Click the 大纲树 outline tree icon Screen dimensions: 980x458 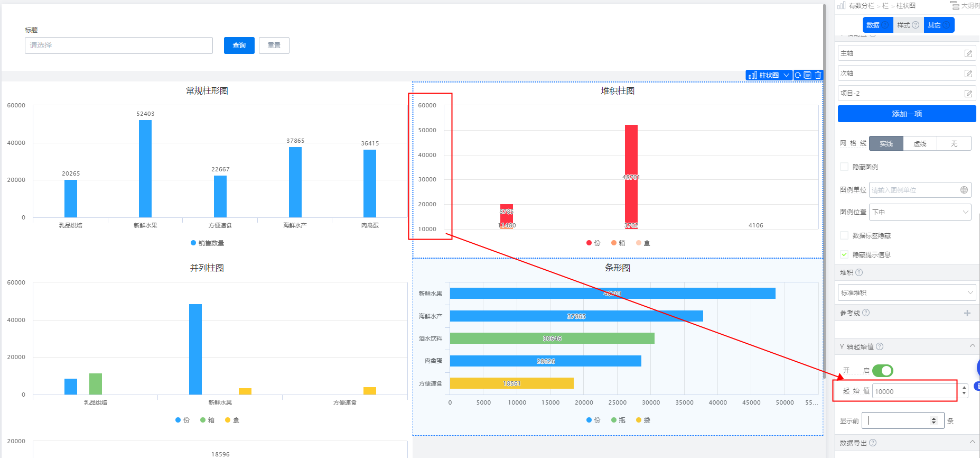point(955,5)
